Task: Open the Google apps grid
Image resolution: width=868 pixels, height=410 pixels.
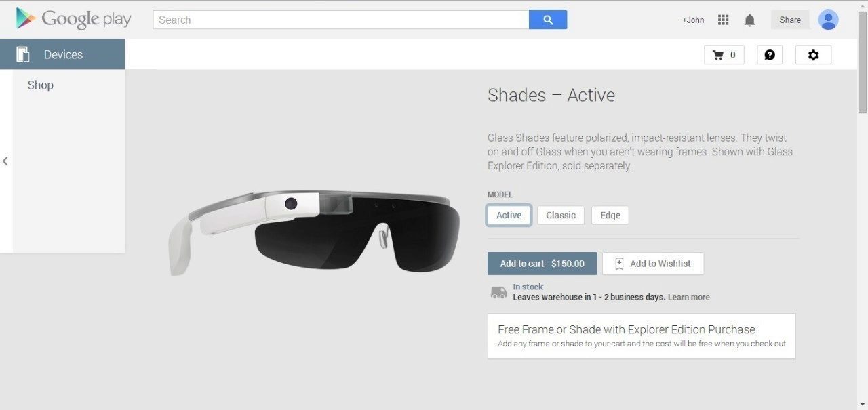Action: (723, 20)
